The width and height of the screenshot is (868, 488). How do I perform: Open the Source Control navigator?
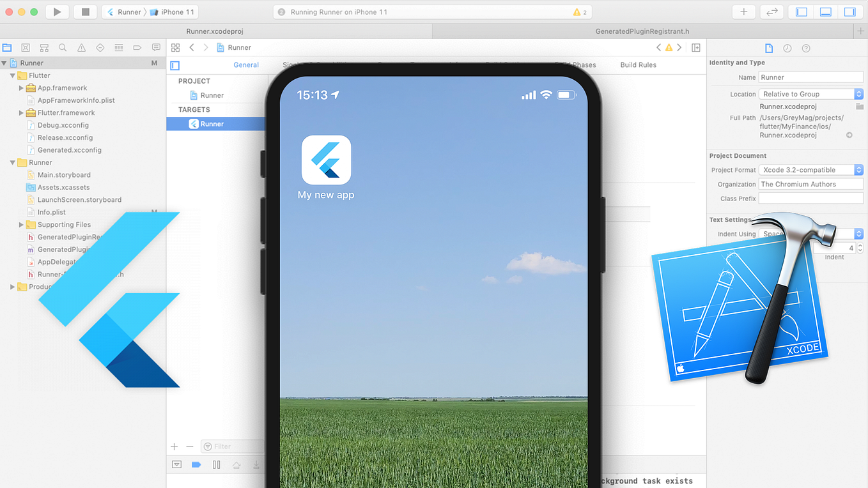(x=26, y=47)
